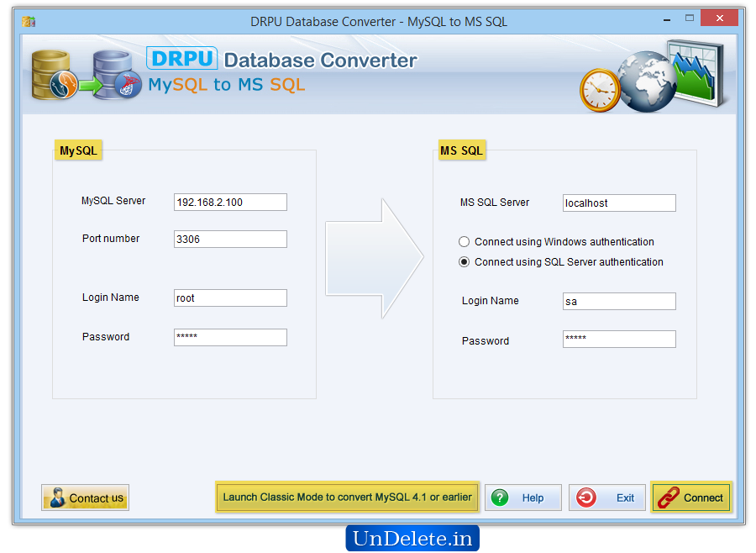The width and height of the screenshot is (756, 553).
Task: Click the green chart icon in the banner
Action: [696, 73]
